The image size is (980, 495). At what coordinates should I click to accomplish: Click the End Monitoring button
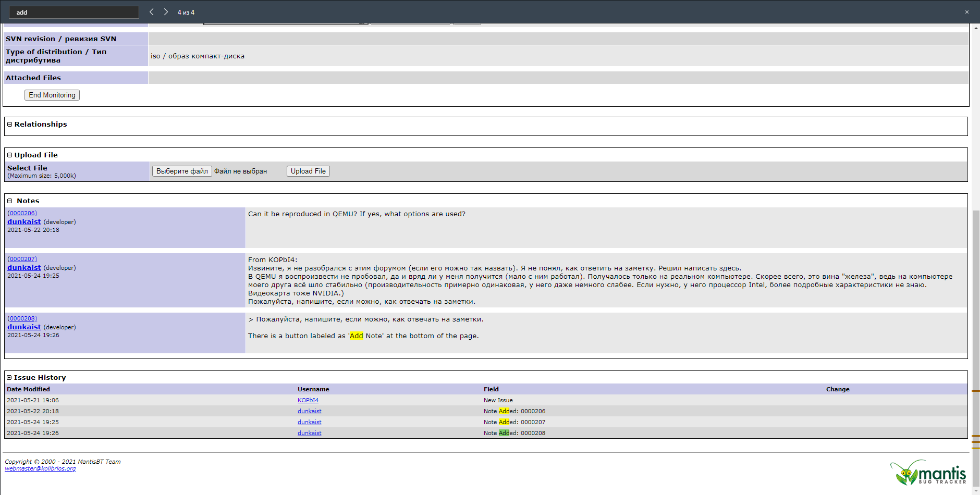52,95
